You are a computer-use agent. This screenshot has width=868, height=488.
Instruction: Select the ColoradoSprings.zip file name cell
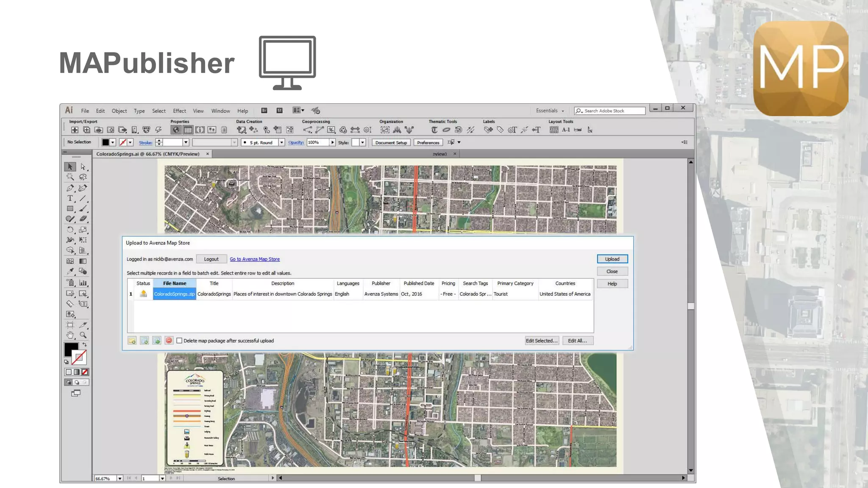174,294
